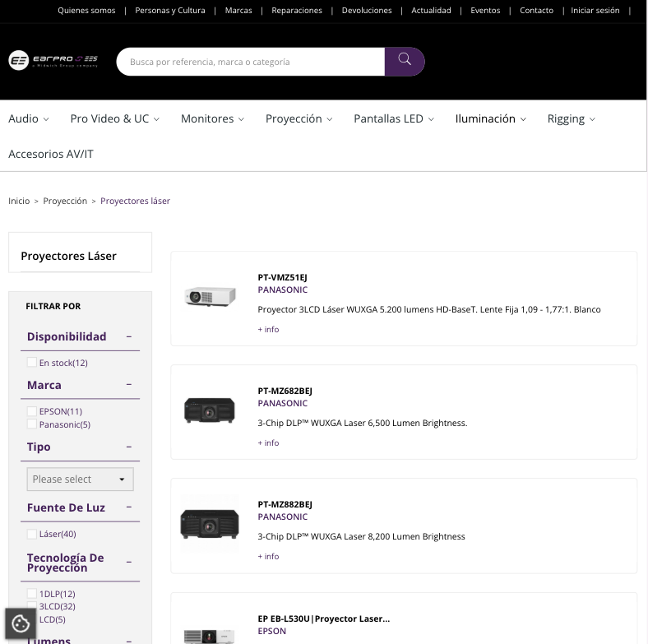
Task: Tick the 1DLP(12) technology checkbox
Action: click(32, 594)
